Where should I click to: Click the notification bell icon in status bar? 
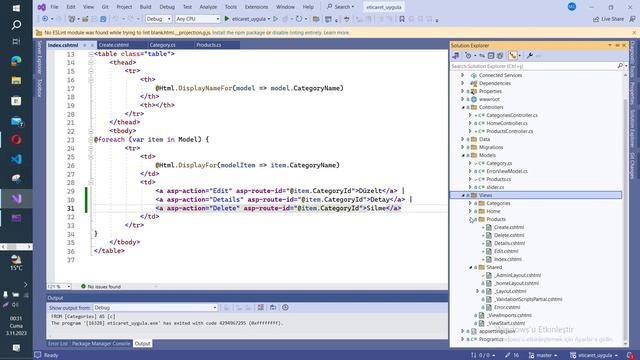coord(630,355)
